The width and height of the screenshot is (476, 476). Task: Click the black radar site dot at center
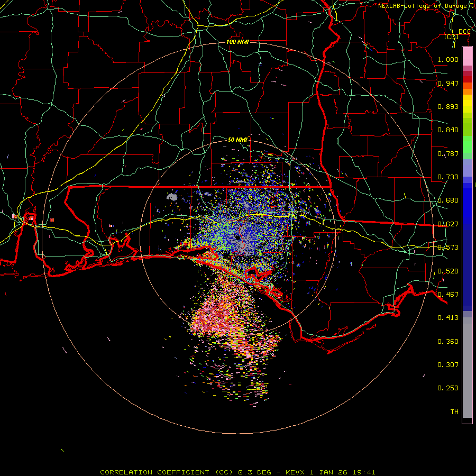point(237,237)
